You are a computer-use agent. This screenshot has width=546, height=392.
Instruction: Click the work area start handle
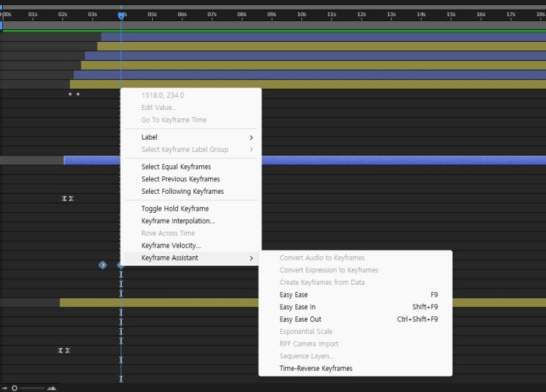click(x=2, y=25)
